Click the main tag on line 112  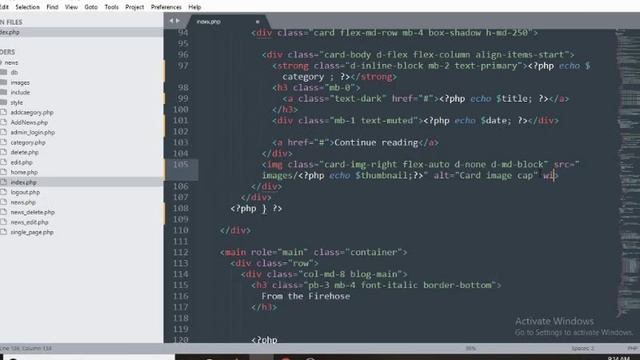click(236, 252)
